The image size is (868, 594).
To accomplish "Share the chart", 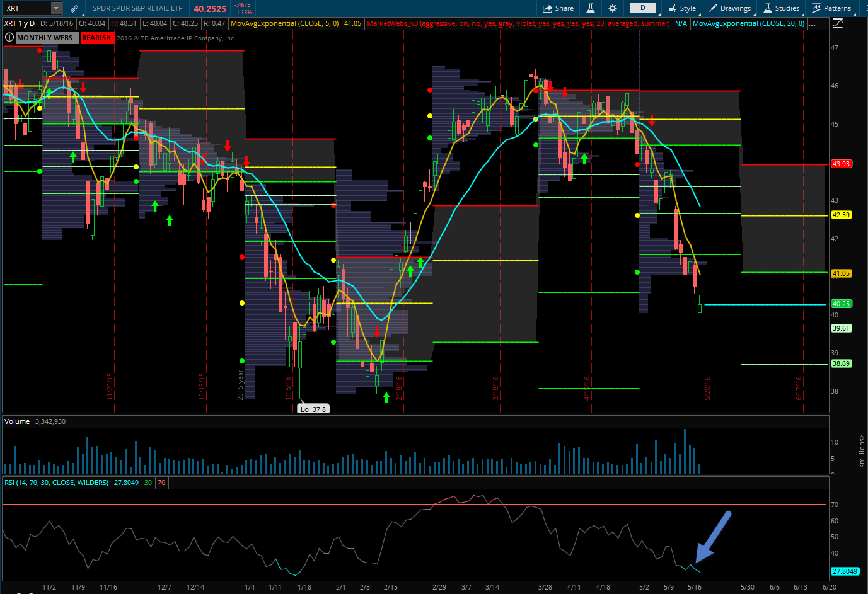I will 558,8.
